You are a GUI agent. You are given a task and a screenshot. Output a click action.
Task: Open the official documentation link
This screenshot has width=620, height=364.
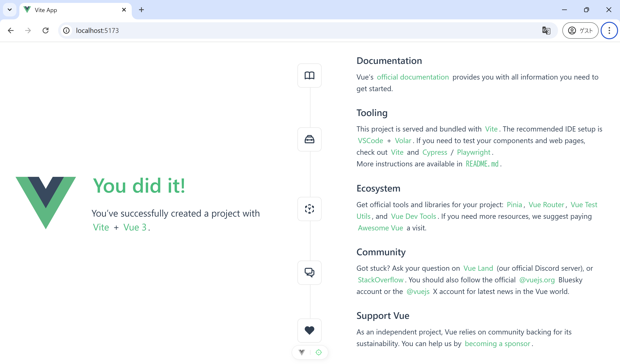coord(413,77)
